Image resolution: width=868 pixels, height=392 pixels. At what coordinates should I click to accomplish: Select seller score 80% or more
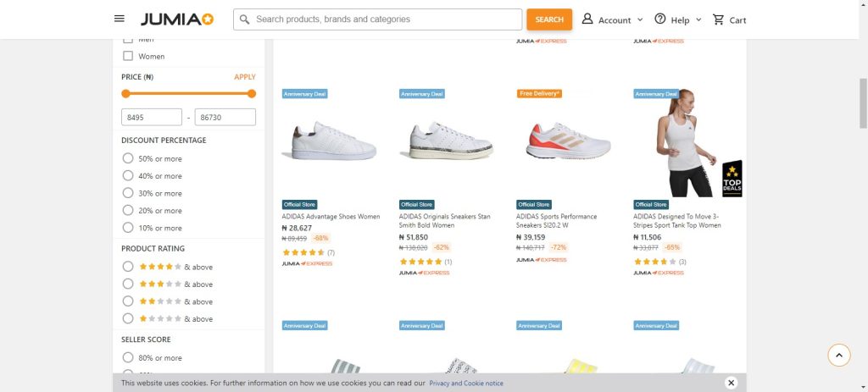click(x=128, y=358)
